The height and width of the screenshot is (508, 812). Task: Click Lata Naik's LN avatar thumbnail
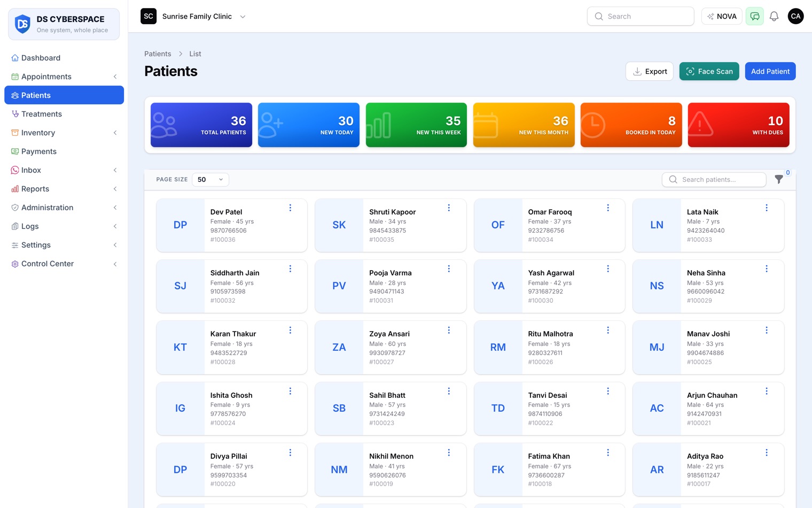[657, 225]
